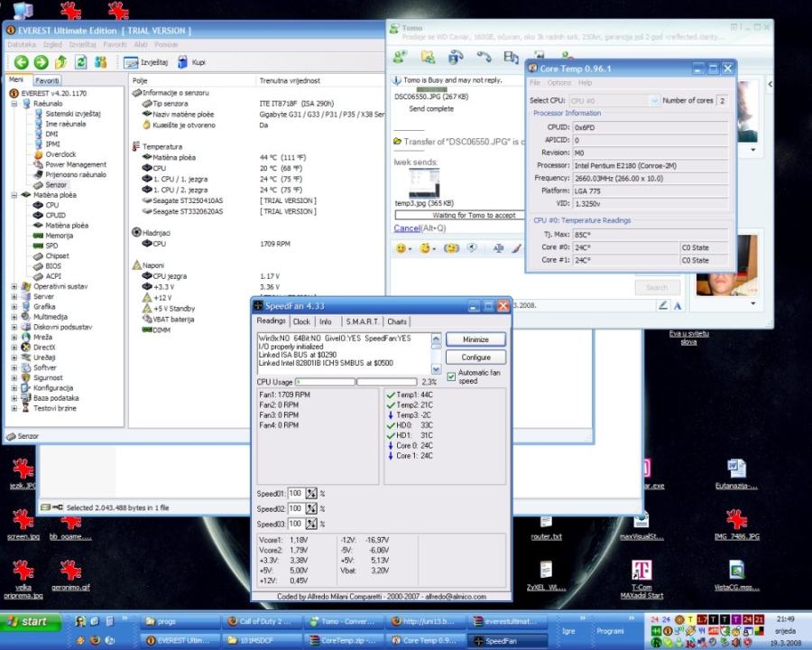Click the Speed01 spinner arrows in SpeedFan
The width and height of the screenshot is (812, 650).
311,494
